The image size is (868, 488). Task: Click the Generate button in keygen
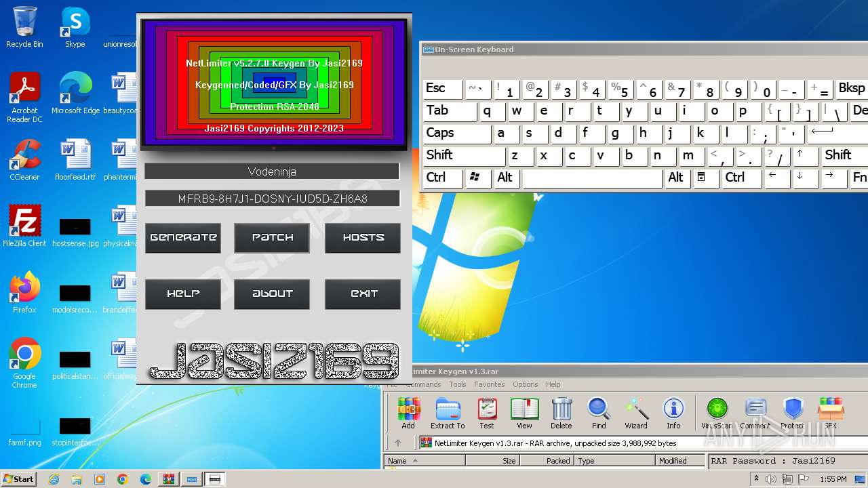(x=183, y=238)
